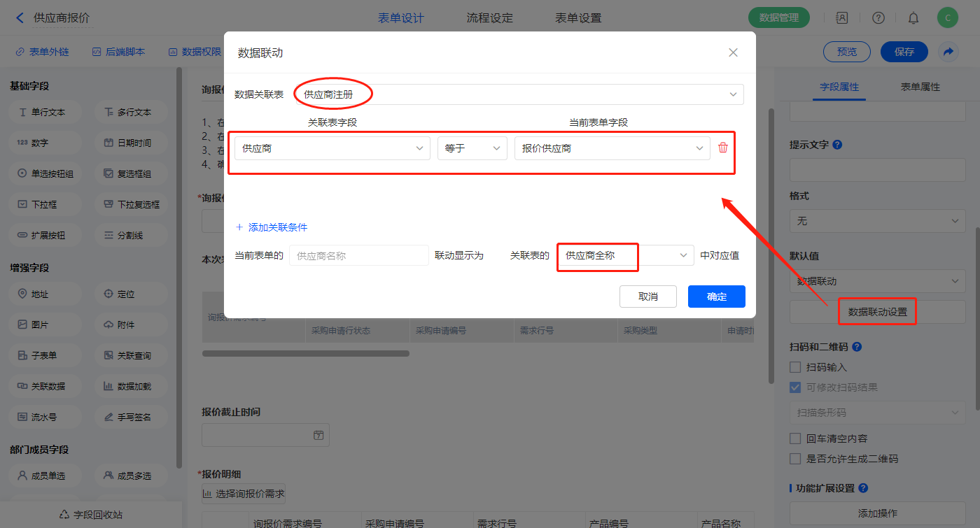Click the horizontal scrollbar under the table
This screenshot has width=980, height=528.
click(306, 354)
